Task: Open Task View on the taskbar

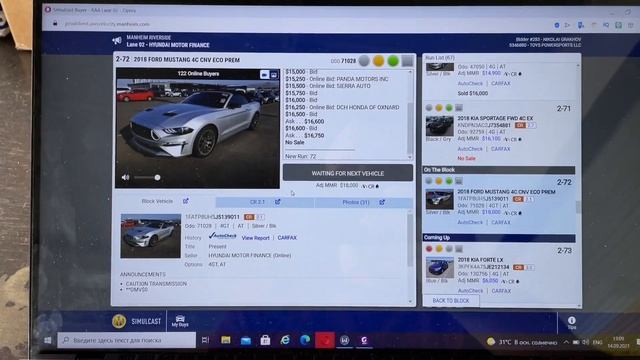Action: click(x=205, y=340)
